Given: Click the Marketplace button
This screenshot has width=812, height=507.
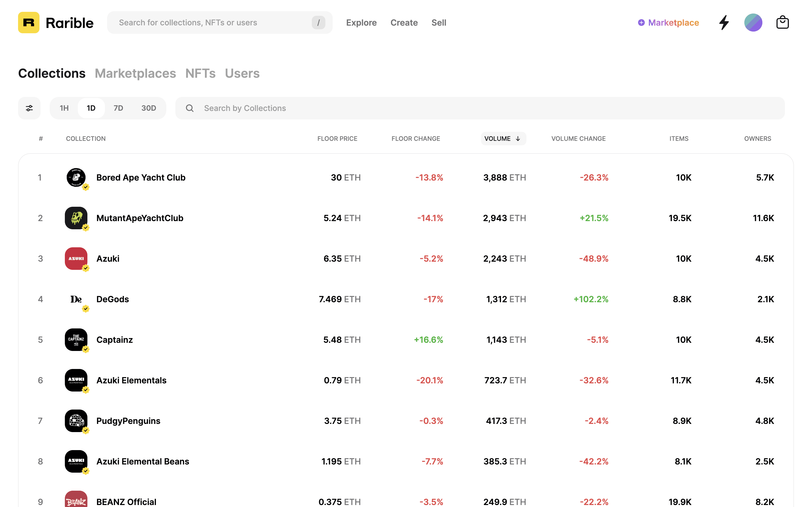Looking at the screenshot, I should 668,23.
